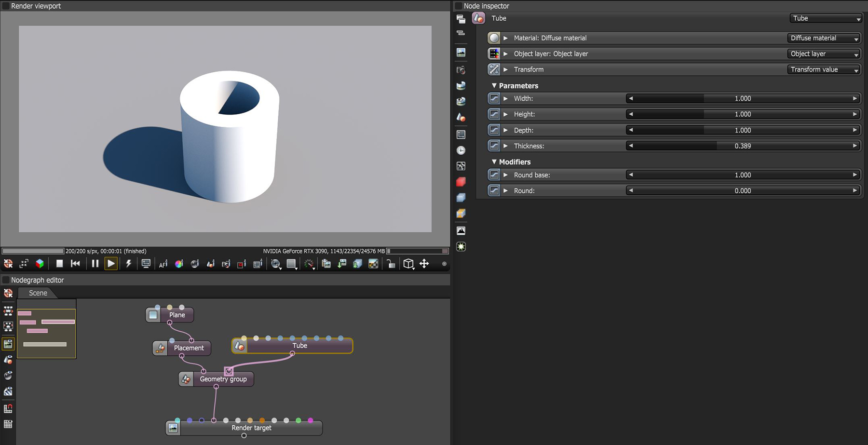This screenshot has height=445, width=868.
Task: Pause the render
Action: (95, 264)
